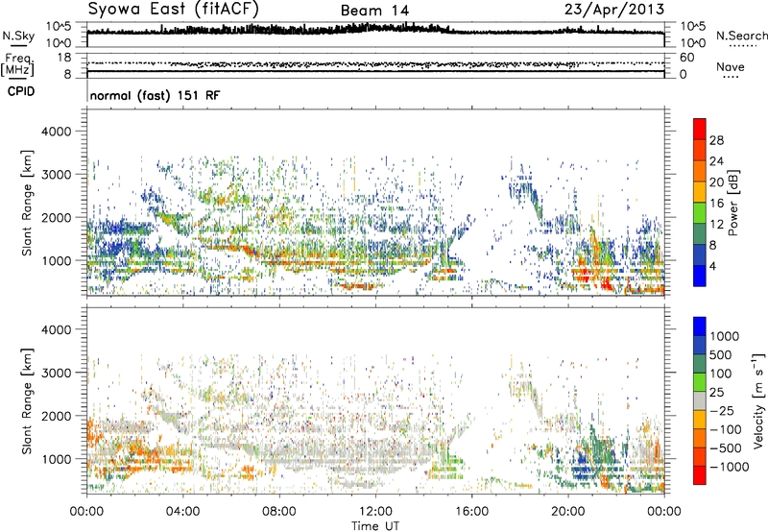This screenshot has height=532, width=768.
Task: Click the '24' power colorbar label
Action: [x=716, y=161]
